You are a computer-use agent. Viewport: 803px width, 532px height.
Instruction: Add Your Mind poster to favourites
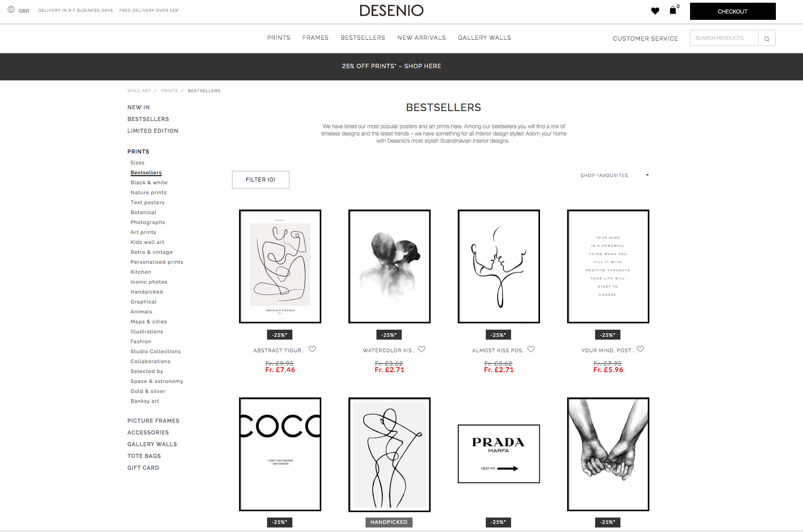(x=640, y=349)
